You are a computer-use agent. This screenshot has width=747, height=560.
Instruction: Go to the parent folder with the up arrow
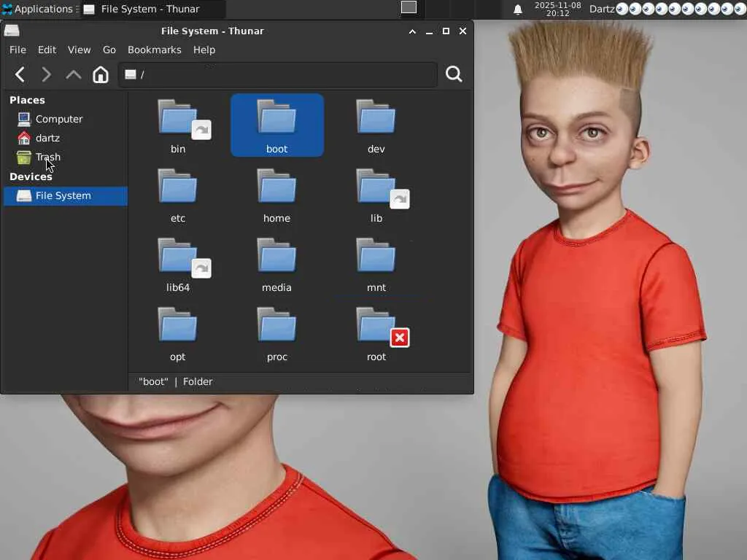pos(74,74)
